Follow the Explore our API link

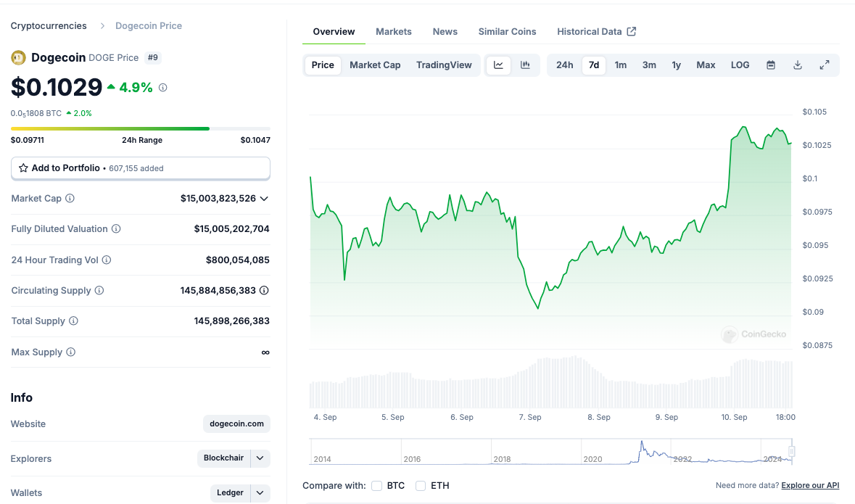point(810,485)
